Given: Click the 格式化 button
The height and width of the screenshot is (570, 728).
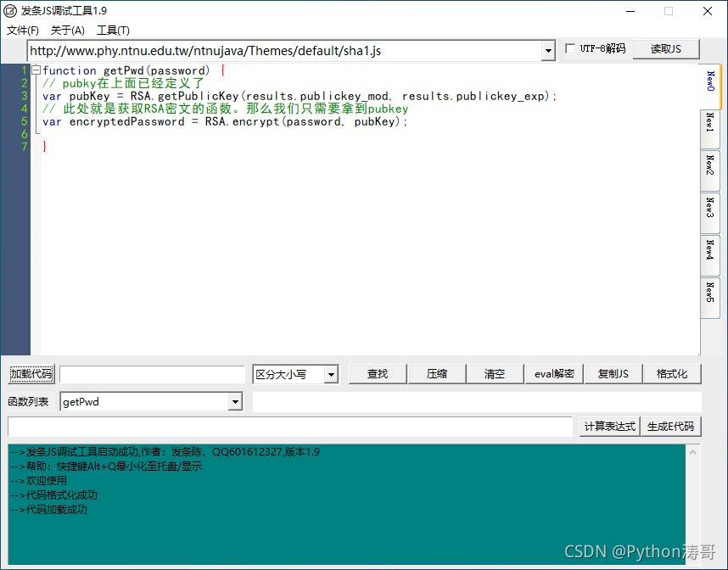Looking at the screenshot, I should (x=672, y=374).
